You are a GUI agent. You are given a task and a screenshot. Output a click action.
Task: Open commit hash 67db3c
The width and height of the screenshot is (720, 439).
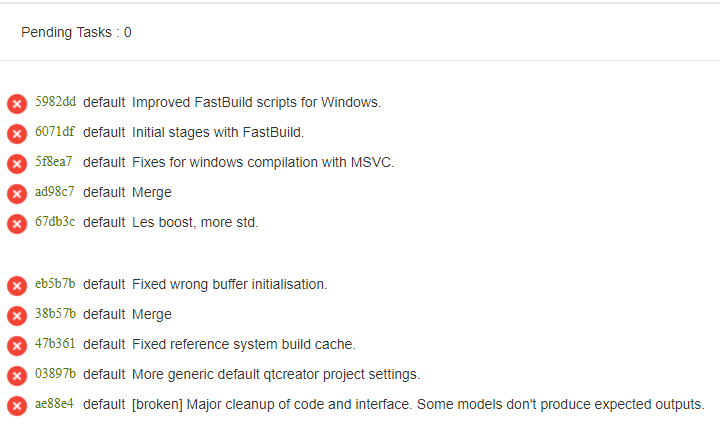pyautogui.click(x=55, y=221)
